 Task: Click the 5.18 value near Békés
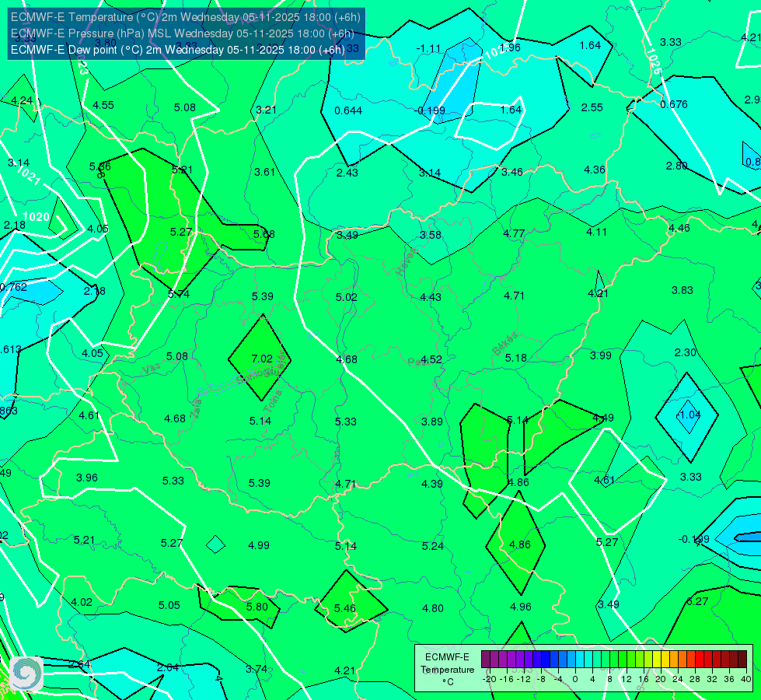tap(515, 358)
